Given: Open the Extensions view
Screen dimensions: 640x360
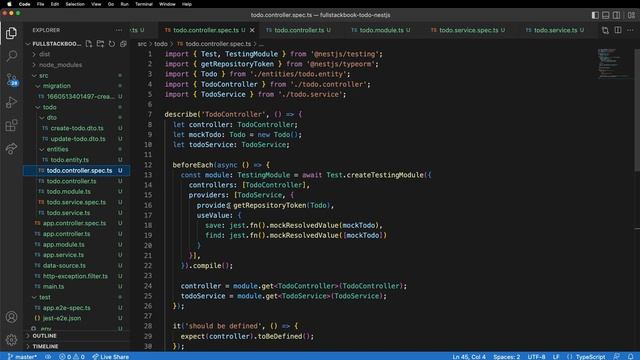Looking at the screenshot, I should pyautogui.click(x=11, y=125).
